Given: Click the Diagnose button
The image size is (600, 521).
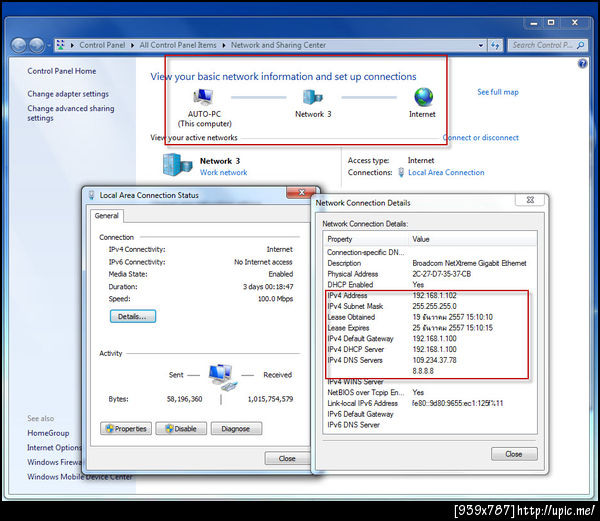Looking at the screenshot, I should coord(236,428).
